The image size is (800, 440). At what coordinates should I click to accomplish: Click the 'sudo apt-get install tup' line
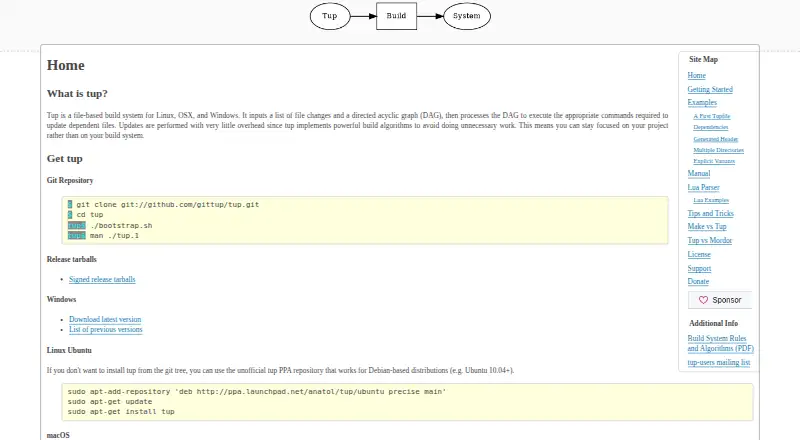[x=121, y=411]
